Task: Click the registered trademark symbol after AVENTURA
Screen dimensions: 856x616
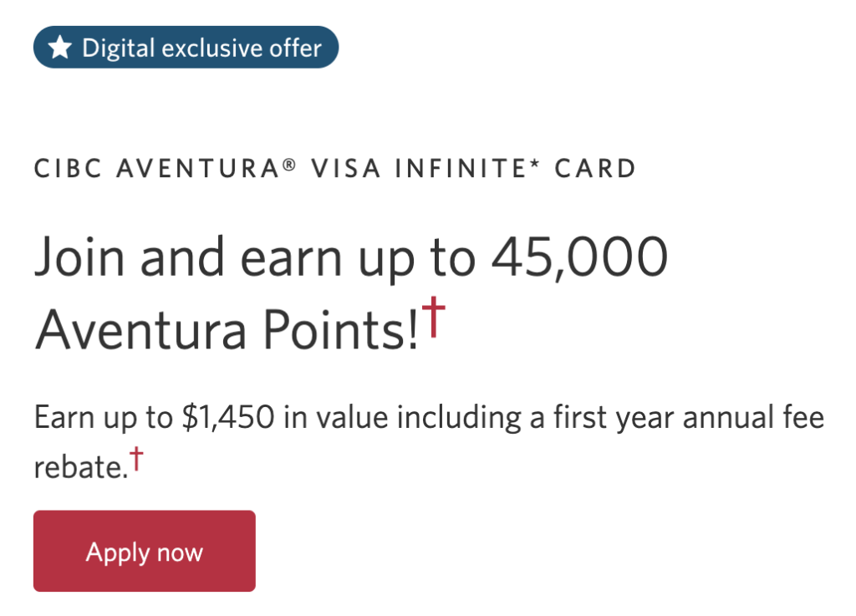Action: pyautogui.click(x=289, y=164)
